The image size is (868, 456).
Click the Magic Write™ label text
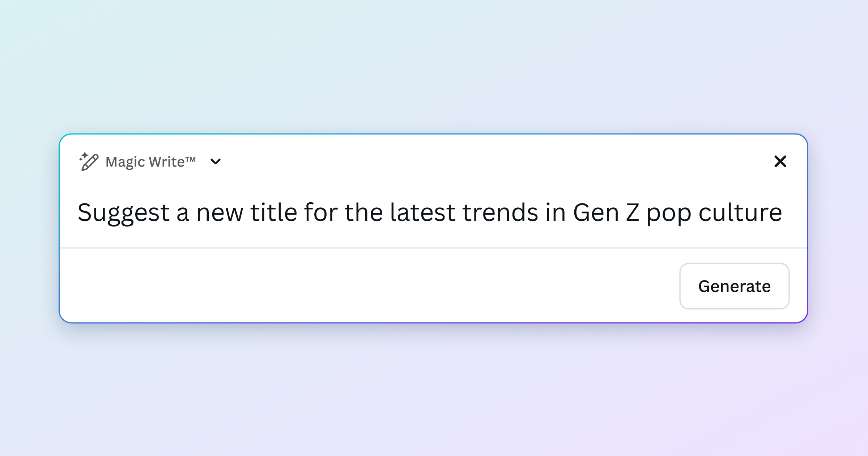click(x=150, y=162)
